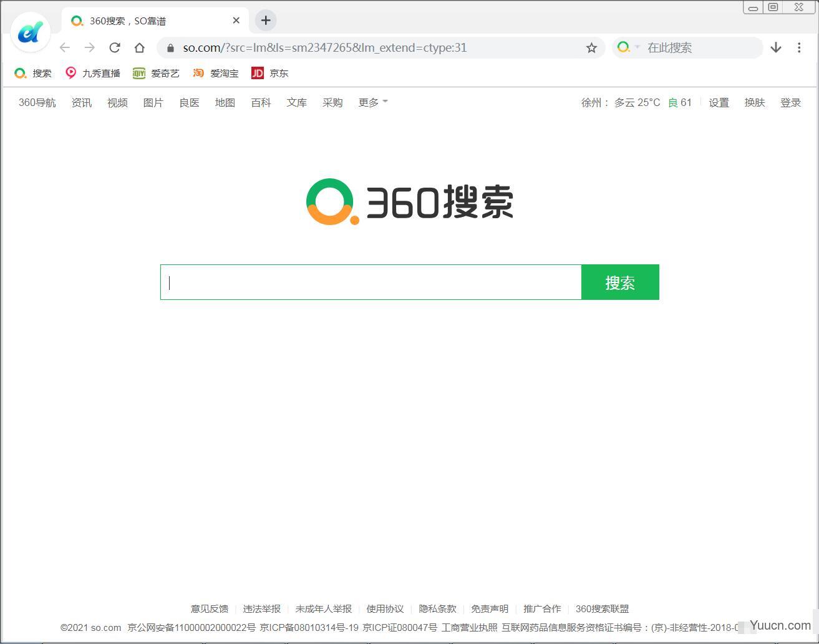The width and height of the screenshot is (819, 644).
Task: Go forward to the next page
Action: (x=90, y=47)
